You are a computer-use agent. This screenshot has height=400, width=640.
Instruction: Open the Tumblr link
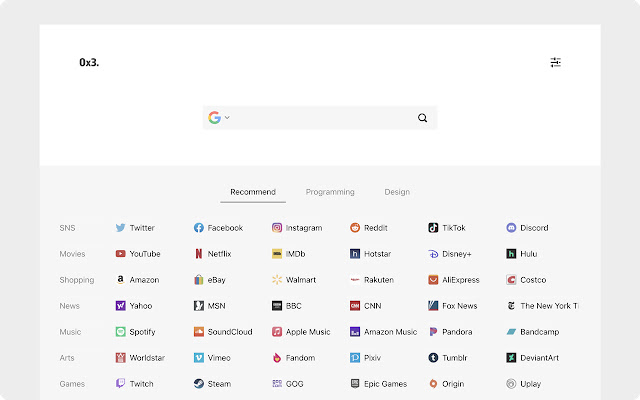click(448, 358)
